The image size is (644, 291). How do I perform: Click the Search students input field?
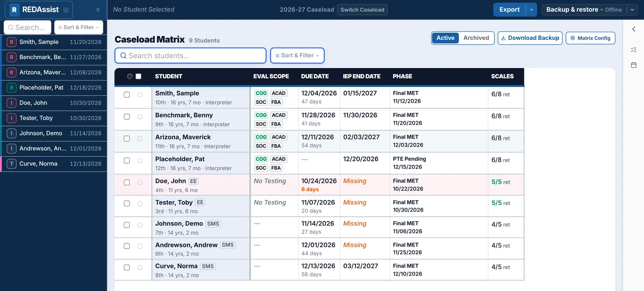(190, 56)
